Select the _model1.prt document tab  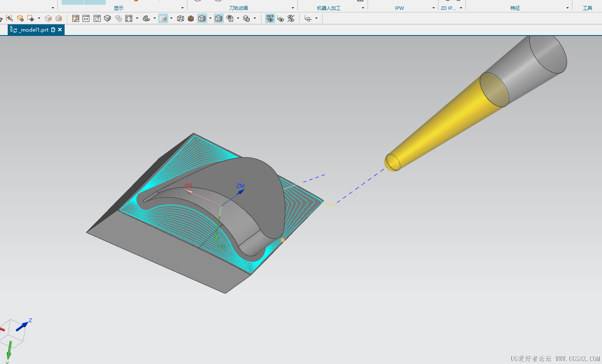[36, 30]
